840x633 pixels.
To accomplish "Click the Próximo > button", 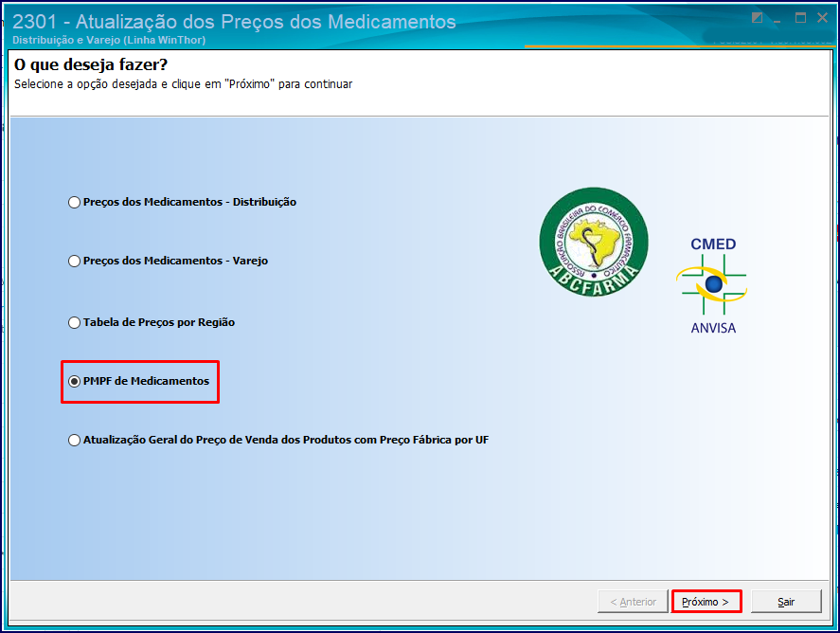I will pos(706,602).
